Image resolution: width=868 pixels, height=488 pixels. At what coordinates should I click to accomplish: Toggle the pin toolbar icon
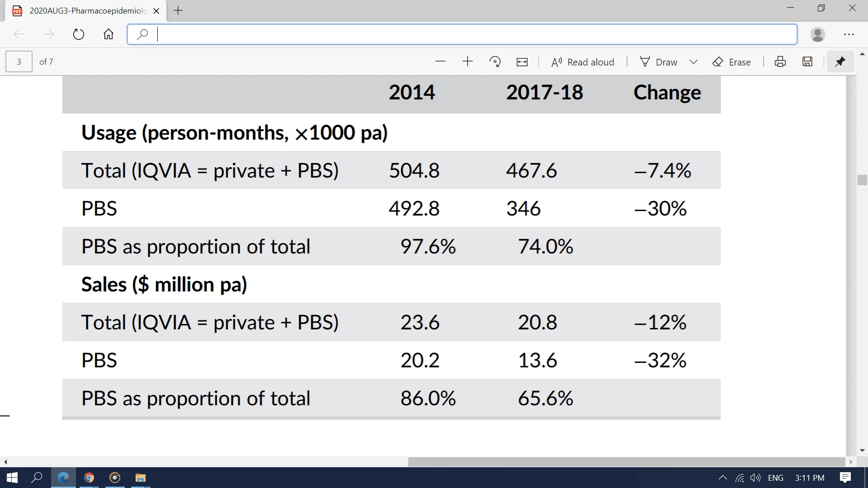click(x=840, y=62)
